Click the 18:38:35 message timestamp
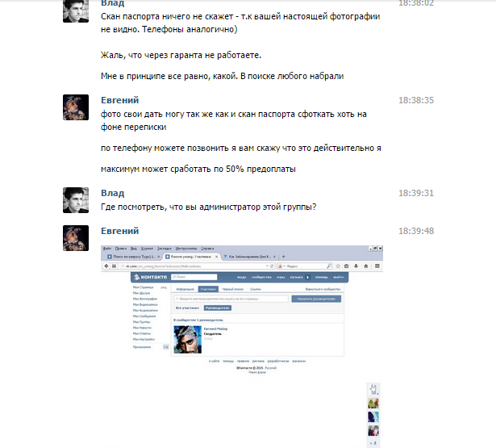This screenshot has height=448, width=496. (416, 100)
